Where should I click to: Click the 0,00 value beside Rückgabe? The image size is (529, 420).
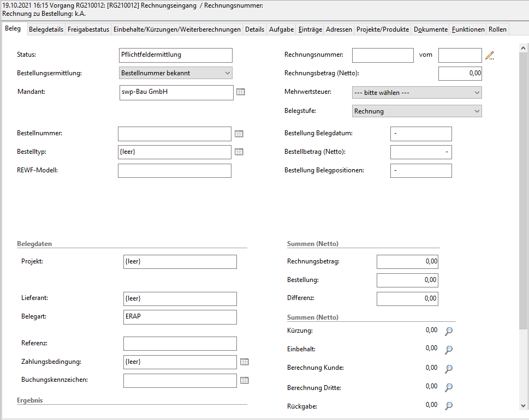click(431, 405)
